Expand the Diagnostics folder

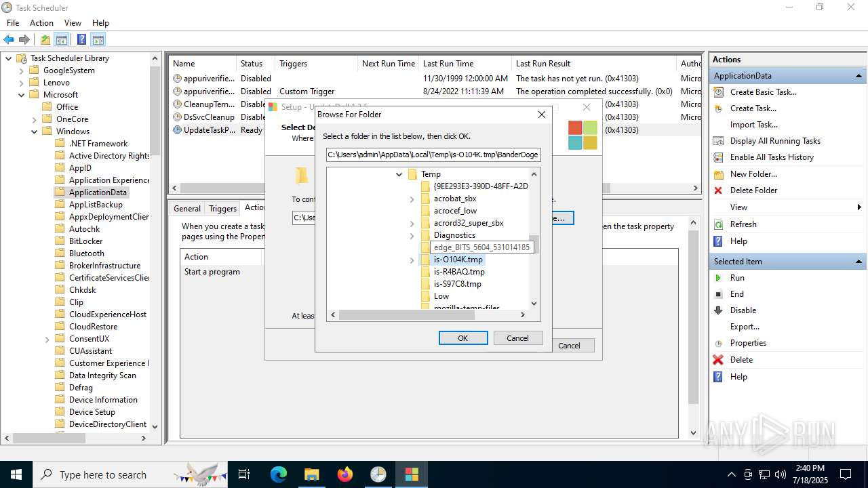[x=412, y=236]
